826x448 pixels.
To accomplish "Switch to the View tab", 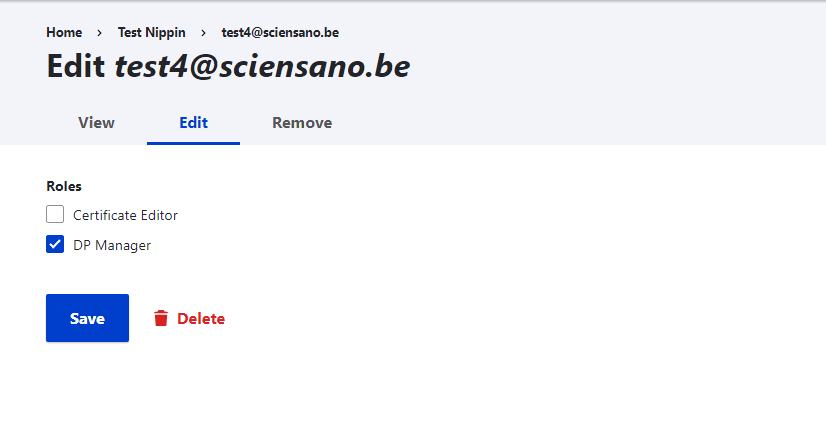I will point(96,123).
